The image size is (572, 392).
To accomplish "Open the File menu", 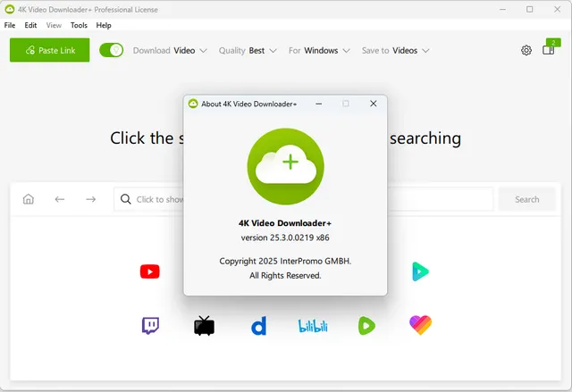I will click(10, 25).
